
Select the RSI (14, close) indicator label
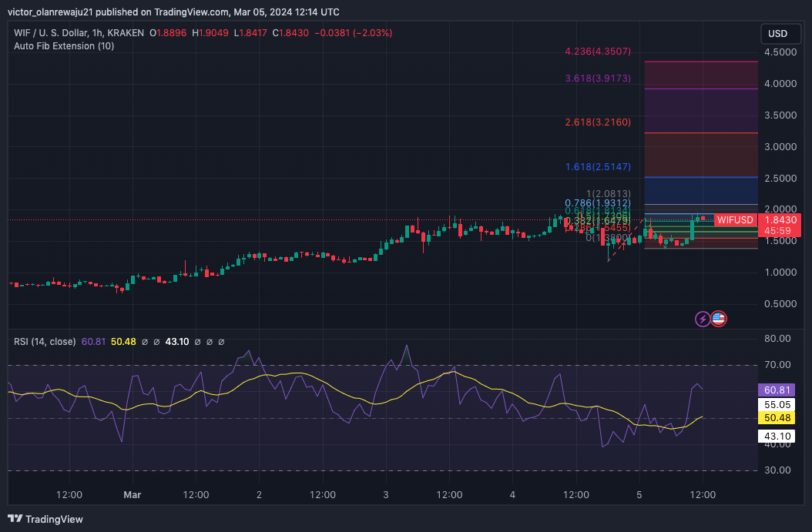(x=45, y=342)
